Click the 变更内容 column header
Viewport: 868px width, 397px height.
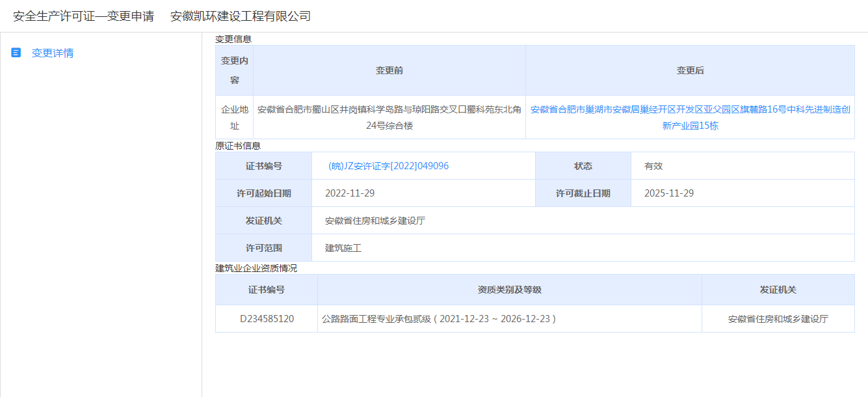point(234,70)
